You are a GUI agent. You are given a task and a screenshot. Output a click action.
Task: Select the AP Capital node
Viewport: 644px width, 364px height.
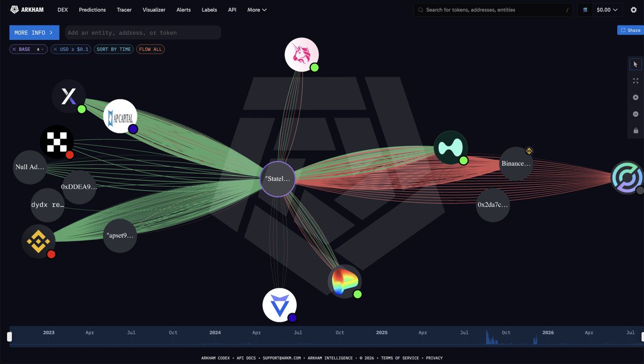(x=120, y=116)
